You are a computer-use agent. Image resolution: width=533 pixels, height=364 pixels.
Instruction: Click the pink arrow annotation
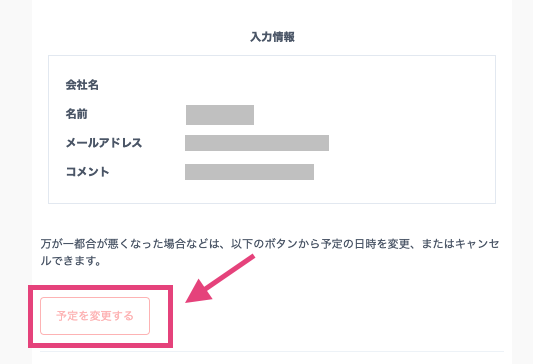pos(220,279)
